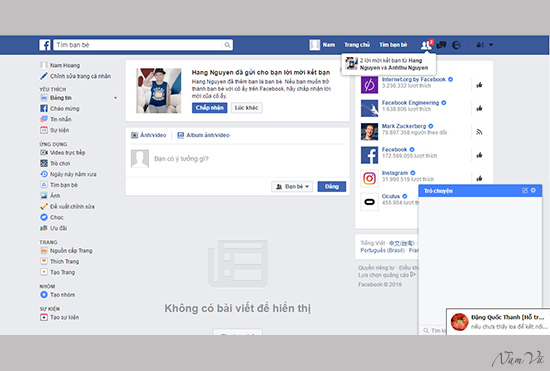Open chat settings gear icon

(533, 190)
